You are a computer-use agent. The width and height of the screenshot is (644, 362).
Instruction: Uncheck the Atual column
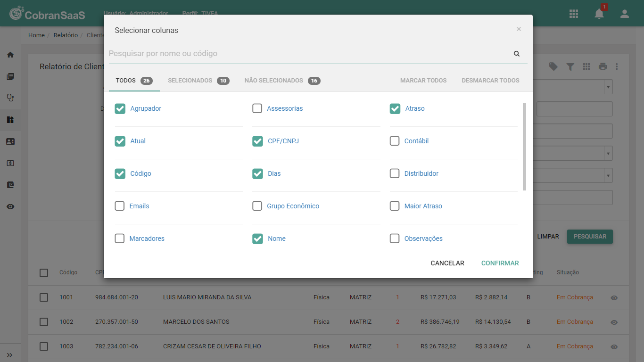click(120, 141)
